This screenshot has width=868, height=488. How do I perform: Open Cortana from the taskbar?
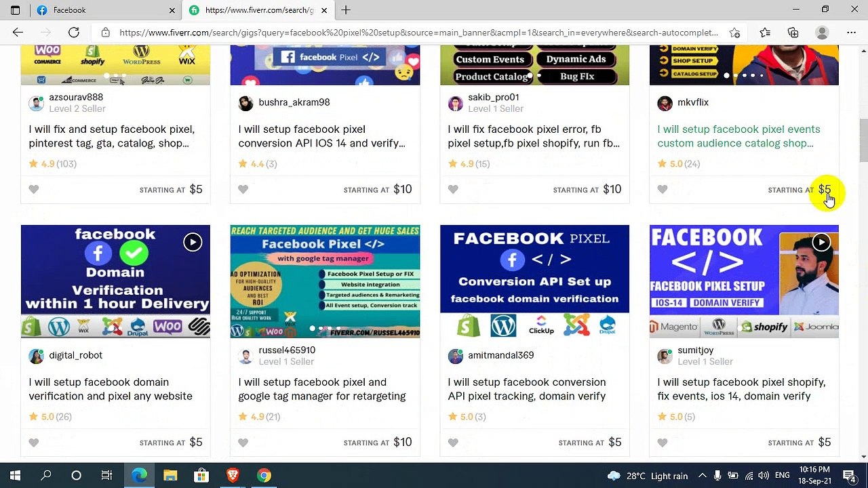(x=76, y=476)
